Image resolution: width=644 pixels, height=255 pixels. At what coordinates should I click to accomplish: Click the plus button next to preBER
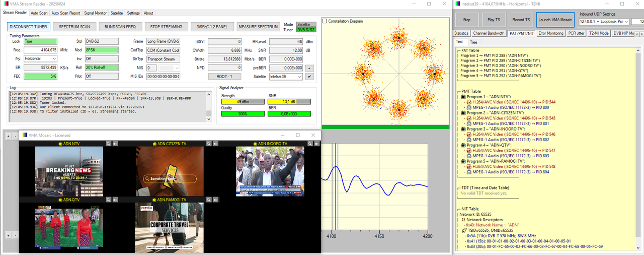click(x=310, y=68)
